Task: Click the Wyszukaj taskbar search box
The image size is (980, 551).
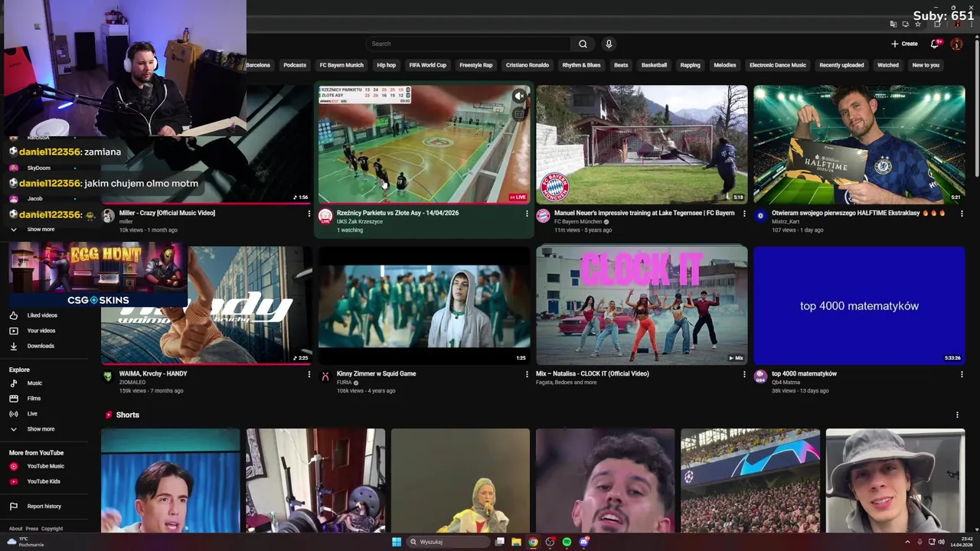Action: 448,542
